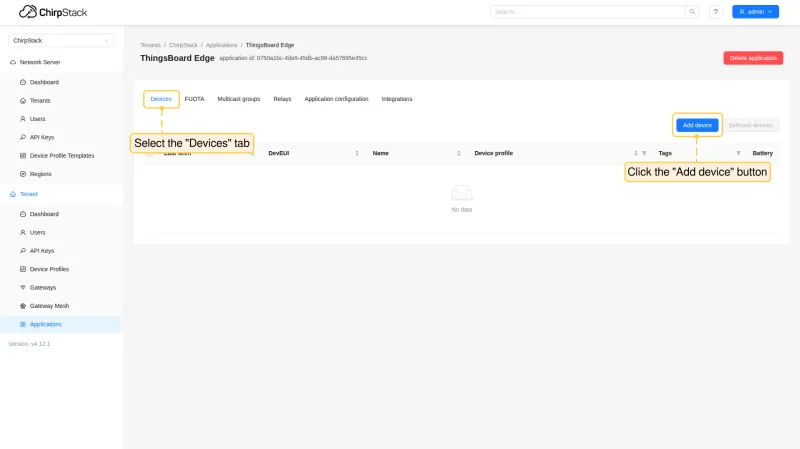Click the Selected devices button

coord(751,125)
